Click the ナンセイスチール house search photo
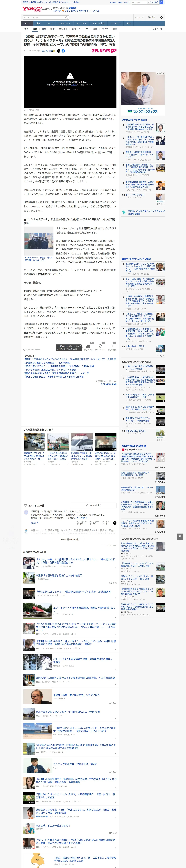This screenshot has height=868, width=186. click(39, 241)
